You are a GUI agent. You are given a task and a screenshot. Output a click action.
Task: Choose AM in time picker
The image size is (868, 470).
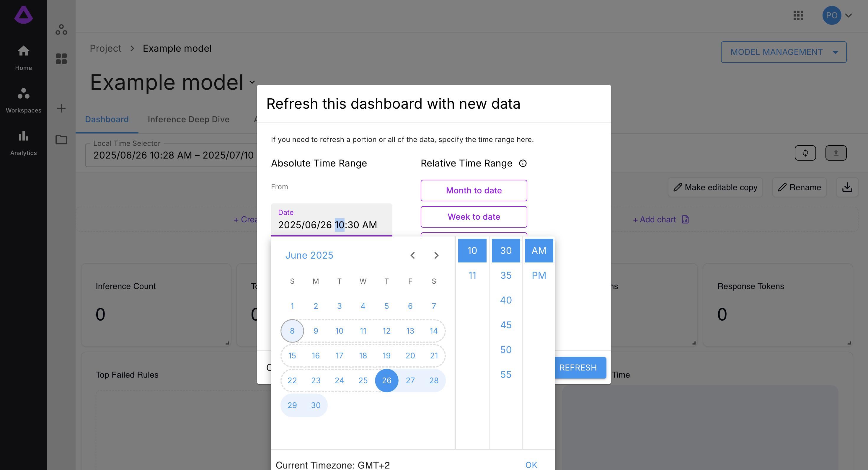pos(539,250)
